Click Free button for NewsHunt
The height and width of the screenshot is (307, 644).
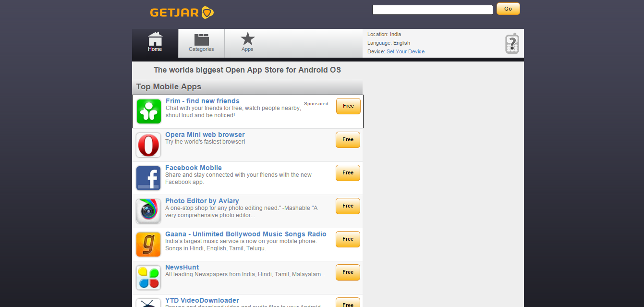click(348, 272)
